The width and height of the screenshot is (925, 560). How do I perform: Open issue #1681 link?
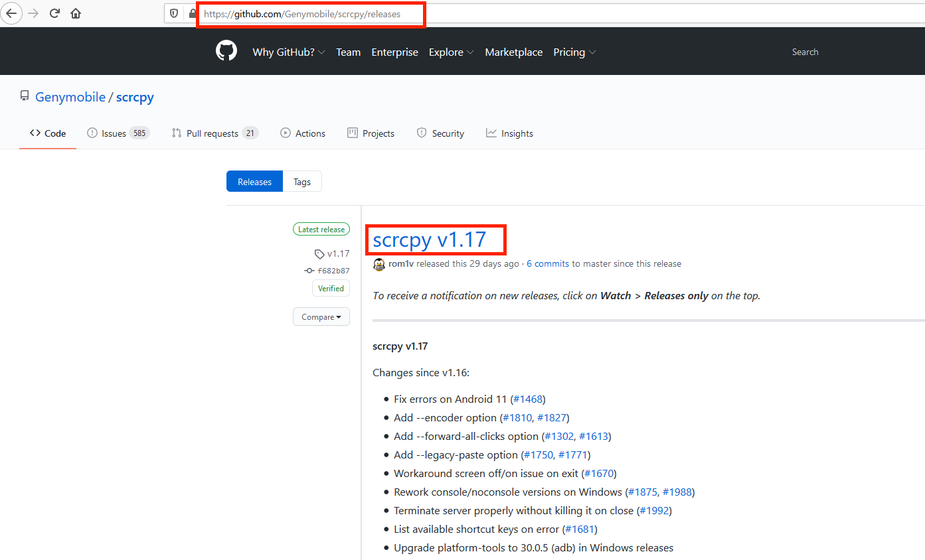pyautogui.click(x=580, y=529)
